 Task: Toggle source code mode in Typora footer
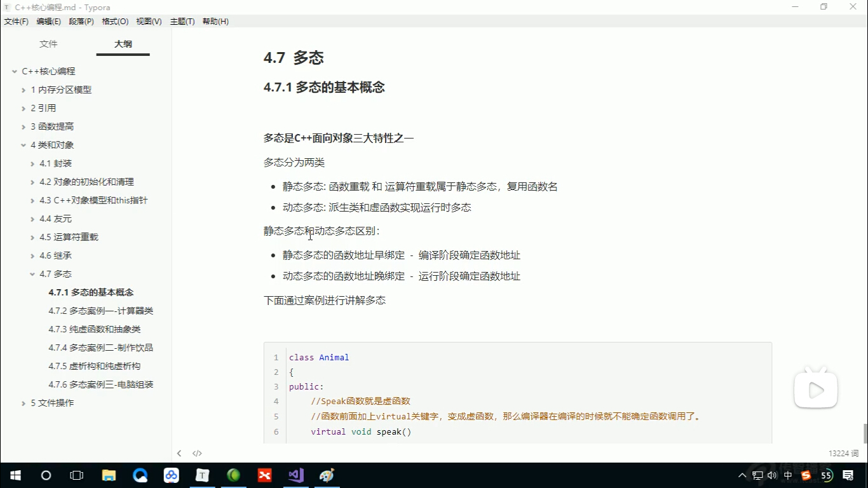pos(197,453)
